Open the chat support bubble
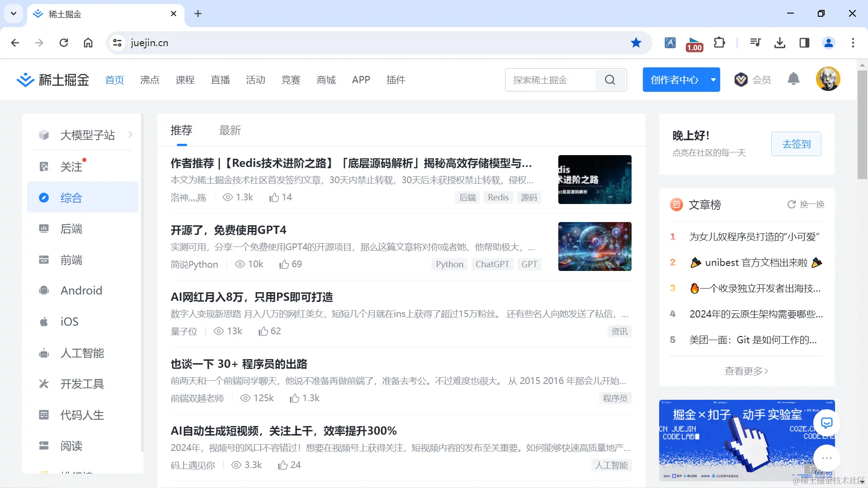Viewport: 868px width, 488px height. (827, 423)
